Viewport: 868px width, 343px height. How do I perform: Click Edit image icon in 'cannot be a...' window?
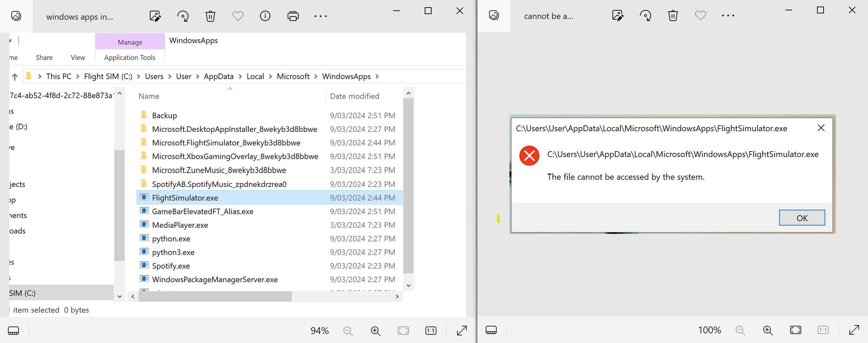pos(618,15)
